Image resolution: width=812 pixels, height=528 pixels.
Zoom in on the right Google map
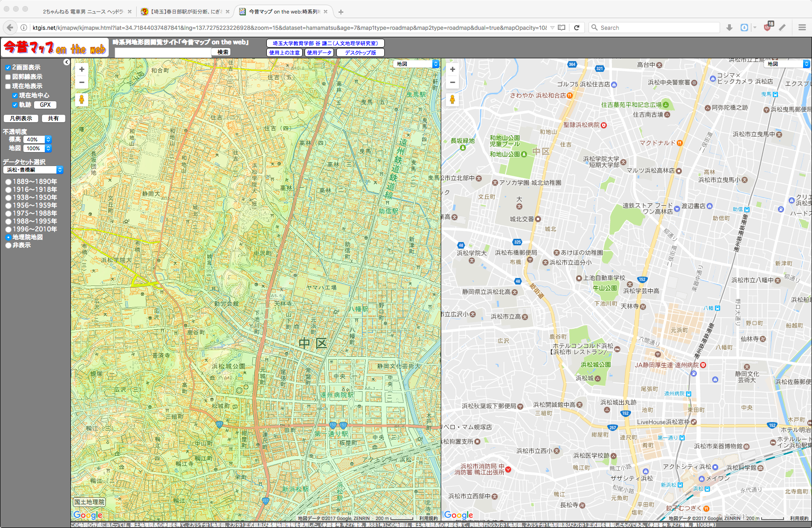[x=452, y=69]
